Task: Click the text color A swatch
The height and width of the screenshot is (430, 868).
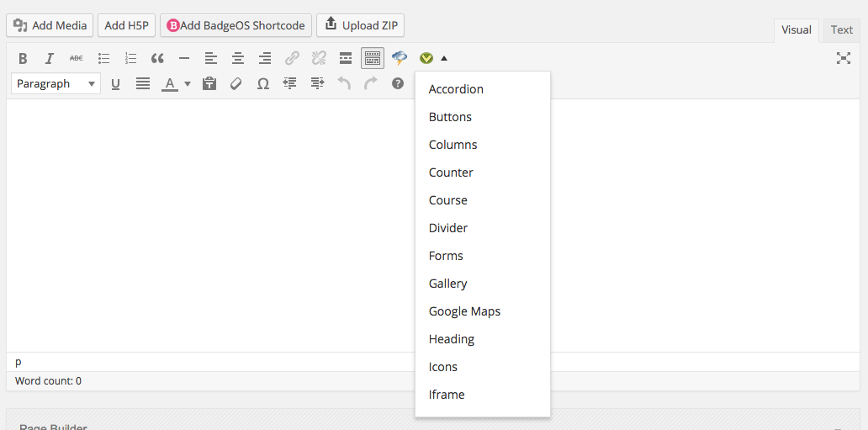Action: [170, 83]
